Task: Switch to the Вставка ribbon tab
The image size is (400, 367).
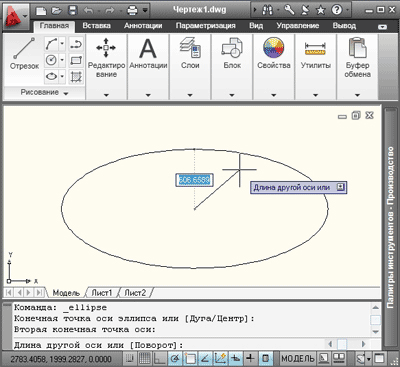Action: point(96,26)
